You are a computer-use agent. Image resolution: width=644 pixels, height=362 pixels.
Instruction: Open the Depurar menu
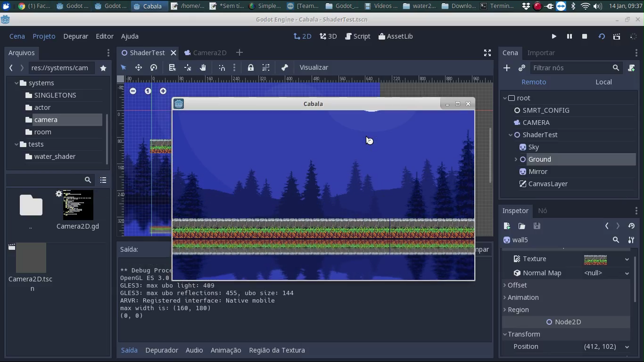pos(76,36)
